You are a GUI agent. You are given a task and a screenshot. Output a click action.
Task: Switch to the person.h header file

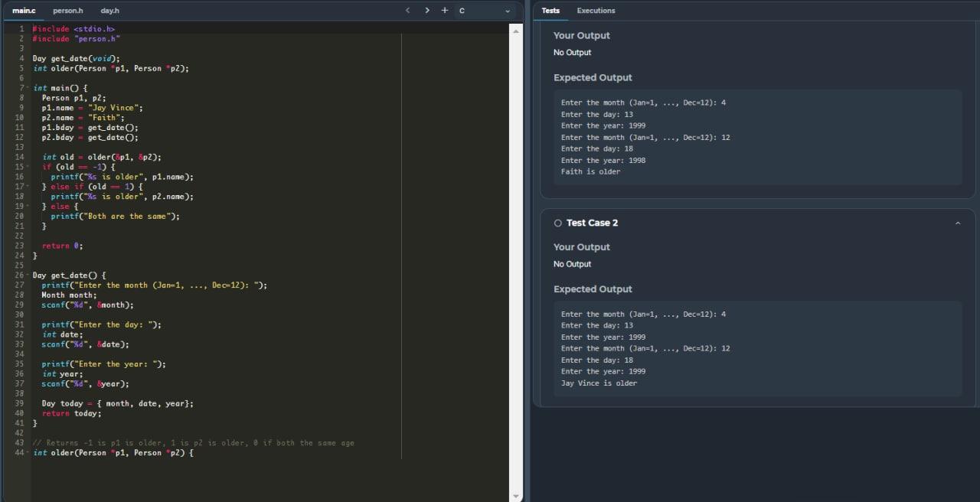pos(68,11)
